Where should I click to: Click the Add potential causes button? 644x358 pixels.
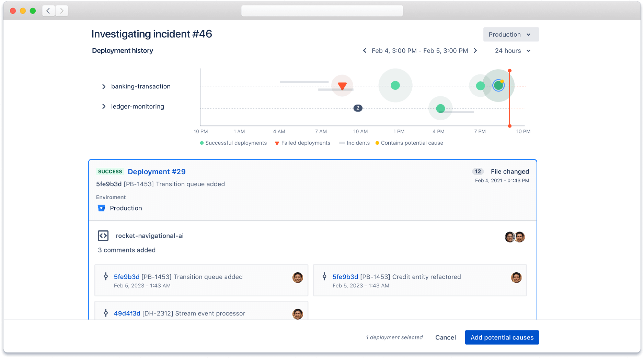tap(502, 337)
